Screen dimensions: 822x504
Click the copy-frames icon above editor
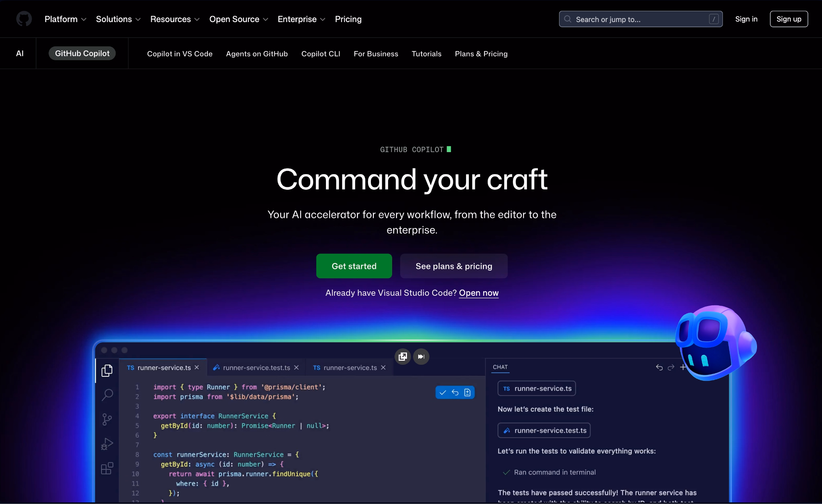[x=403, y=356]
